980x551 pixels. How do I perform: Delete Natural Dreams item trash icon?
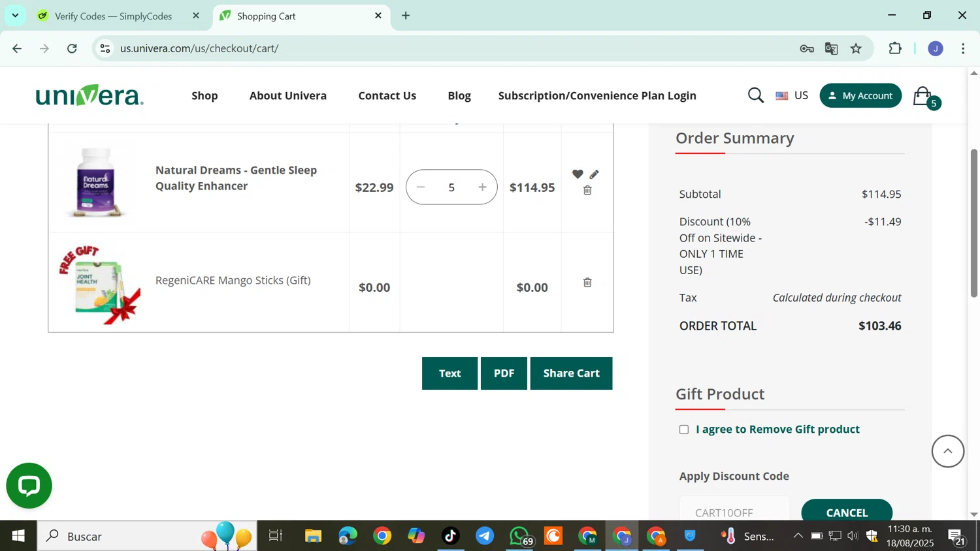tap(587, 191)
